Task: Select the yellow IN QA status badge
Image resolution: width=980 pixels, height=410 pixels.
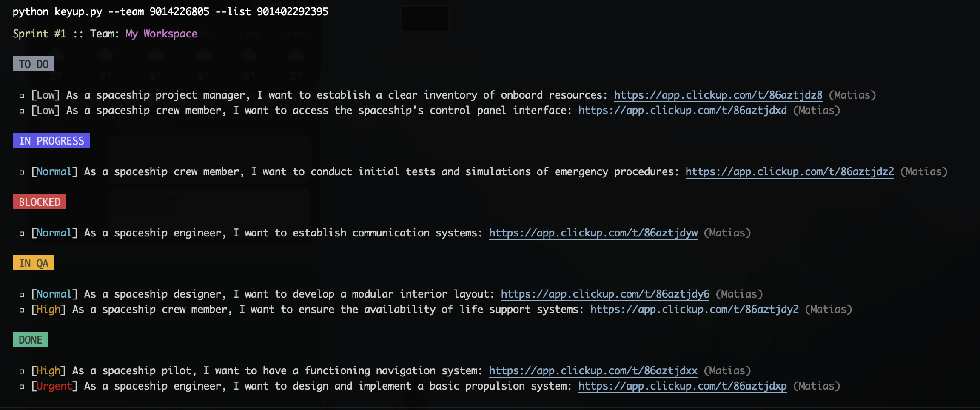Action: (34, 263)
